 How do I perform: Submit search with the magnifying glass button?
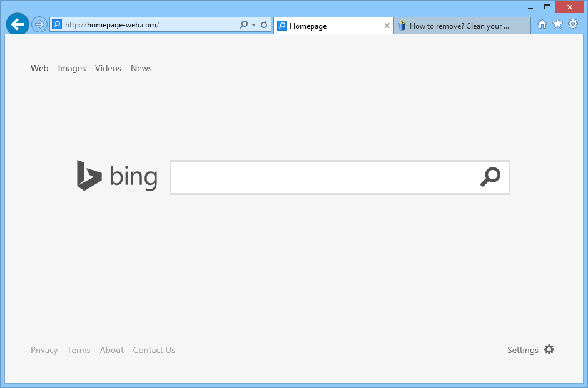[490, 177]
